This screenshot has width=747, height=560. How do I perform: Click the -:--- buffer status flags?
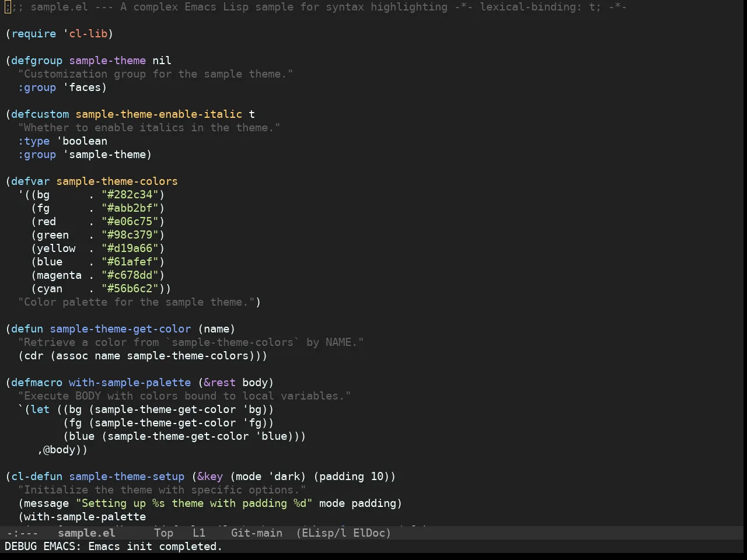[x=22, y=533]
